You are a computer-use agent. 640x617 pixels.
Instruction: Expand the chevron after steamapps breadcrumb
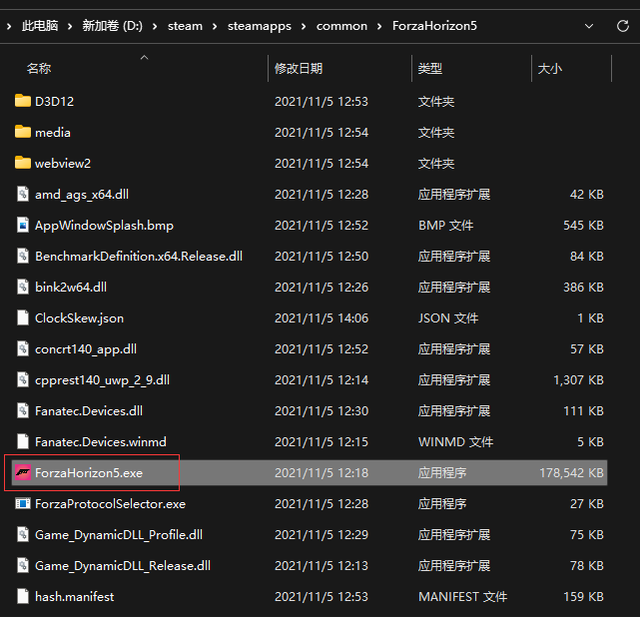[303, 27]
